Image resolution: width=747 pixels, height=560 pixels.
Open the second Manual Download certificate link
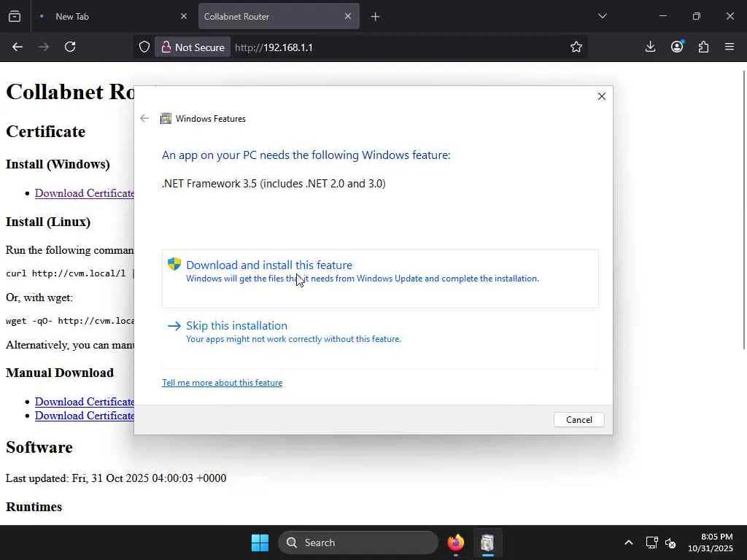[x=85, y=415]
